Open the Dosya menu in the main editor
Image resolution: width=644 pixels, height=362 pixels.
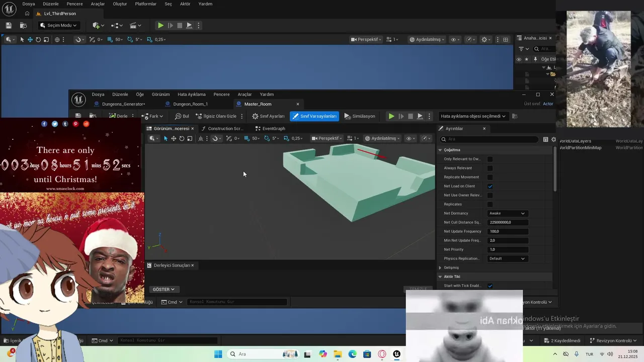[x=29, y=4]
